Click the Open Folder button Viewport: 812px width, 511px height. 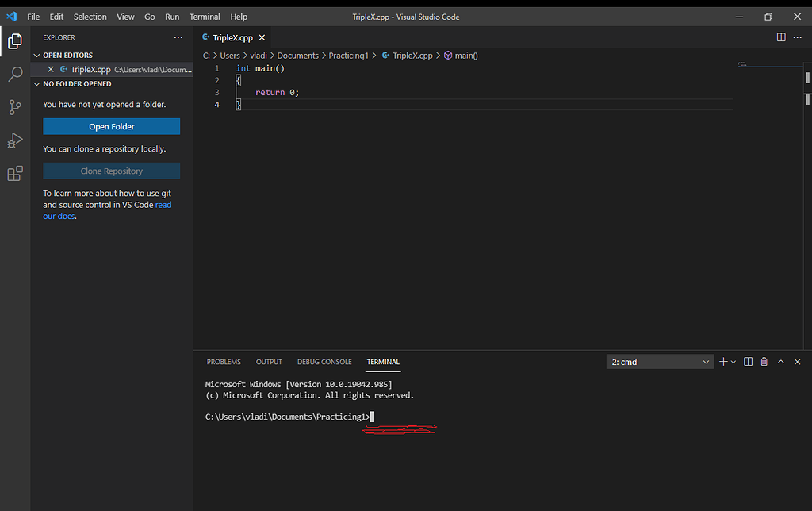coord(111,125)
